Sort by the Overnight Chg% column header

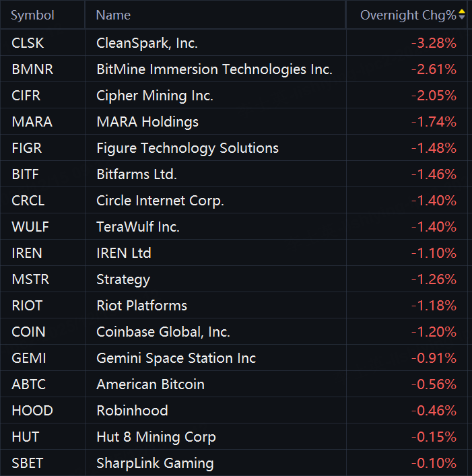tap(408, 15)
